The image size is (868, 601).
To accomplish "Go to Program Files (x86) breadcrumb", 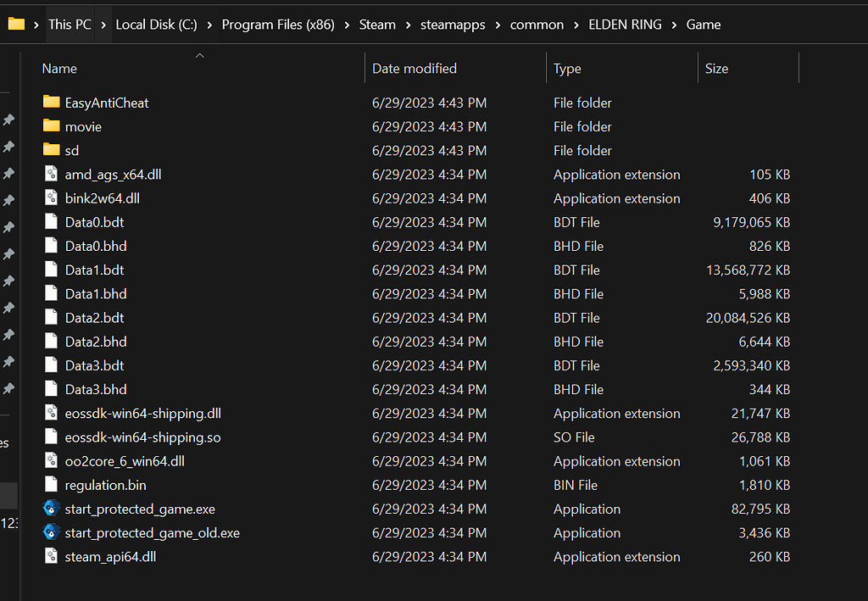I will click(x=278, y=25).
